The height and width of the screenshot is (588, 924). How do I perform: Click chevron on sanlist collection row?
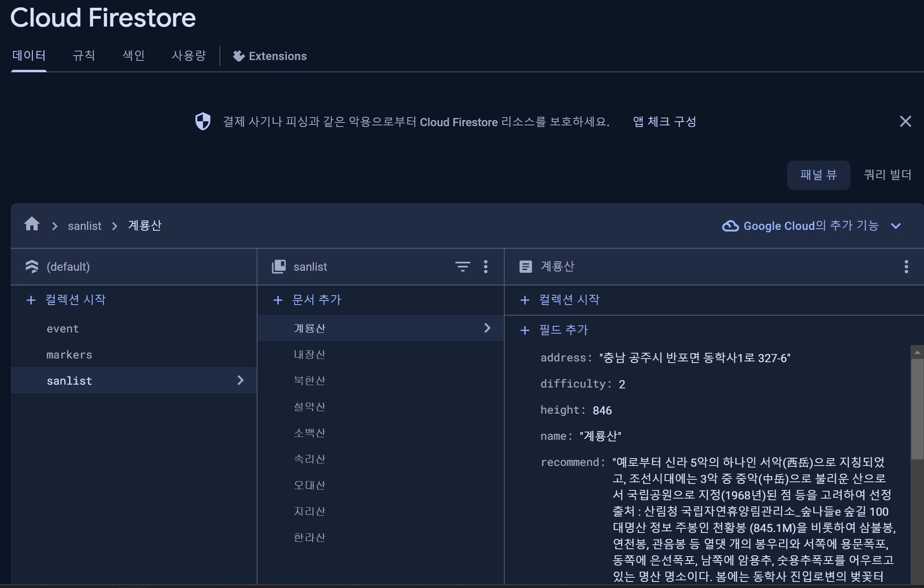pos(240,380)
